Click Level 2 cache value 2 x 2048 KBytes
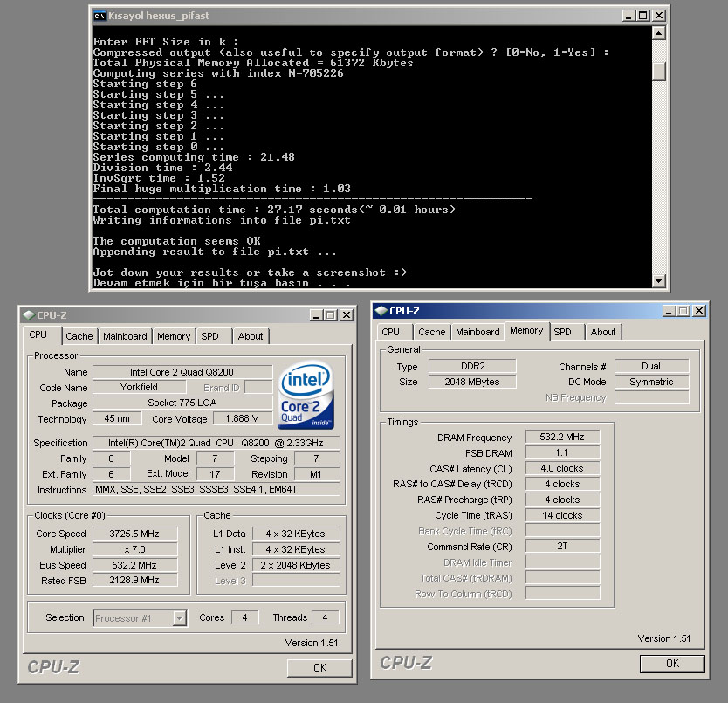This screenshot has height=703, width=728. (x=296, y=565)
